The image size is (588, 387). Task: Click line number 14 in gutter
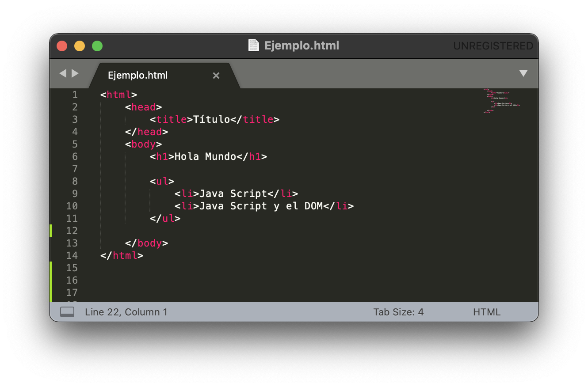(72, 255)
